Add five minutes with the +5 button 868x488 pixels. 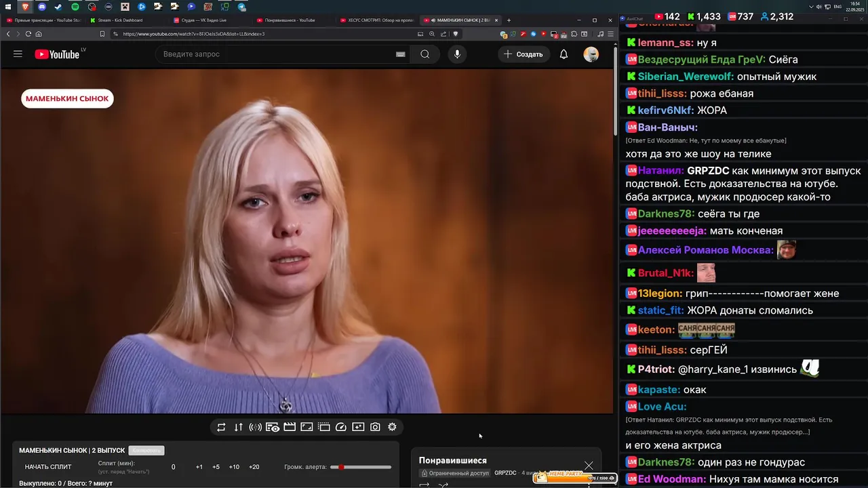(216, 467)
